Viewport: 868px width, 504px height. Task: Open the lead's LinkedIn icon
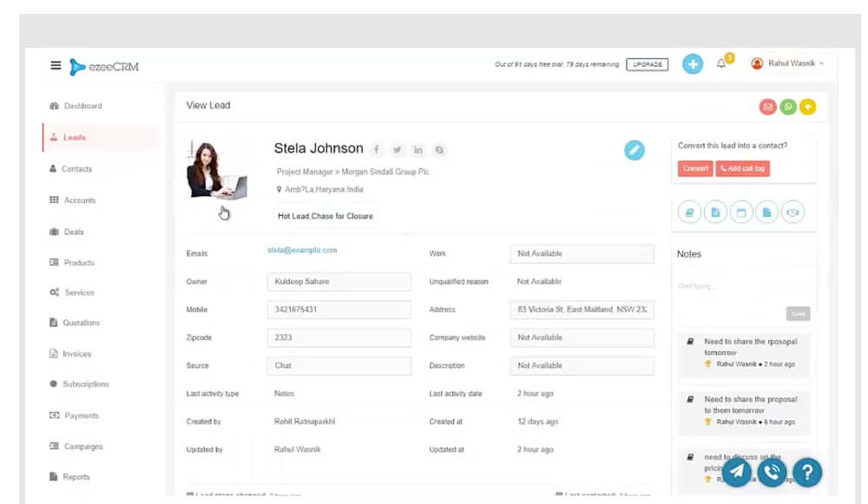(418, 149)
